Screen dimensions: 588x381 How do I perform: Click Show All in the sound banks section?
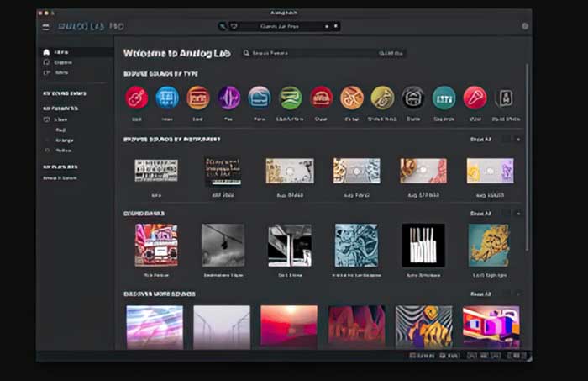click(x=480, y=214)
